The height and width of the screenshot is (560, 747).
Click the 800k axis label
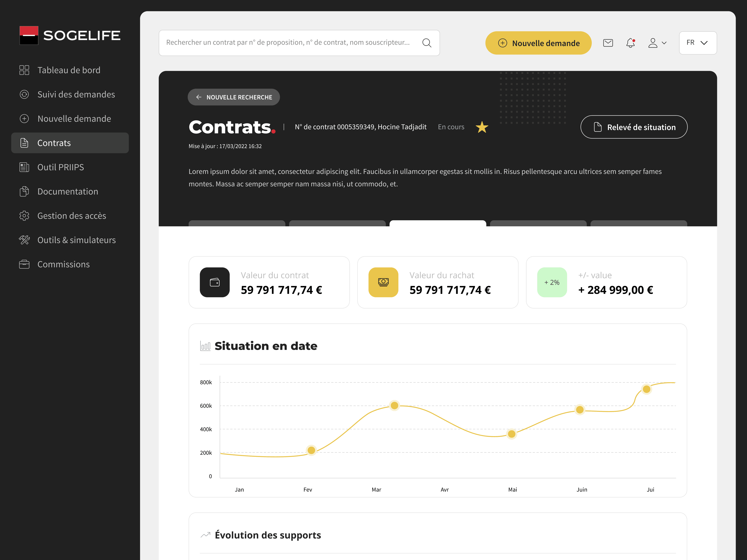coord(206,382)
